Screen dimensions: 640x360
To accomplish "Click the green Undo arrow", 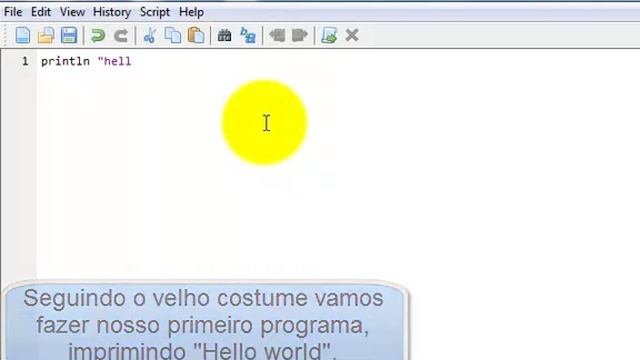I will coord(98,36).
